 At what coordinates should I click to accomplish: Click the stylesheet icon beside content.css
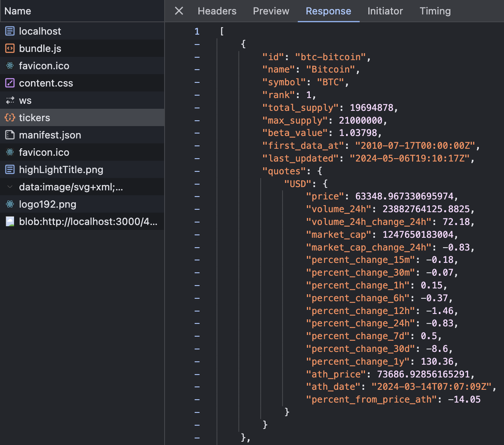[x=10, y=83]
